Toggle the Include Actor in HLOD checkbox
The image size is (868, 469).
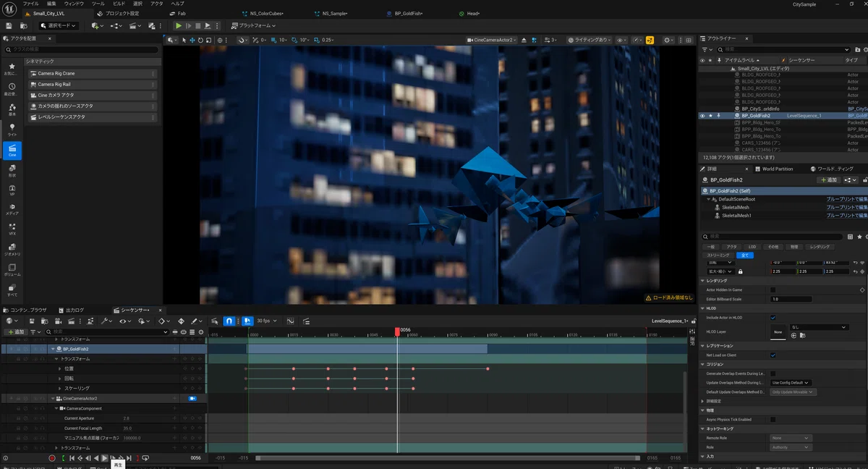773,317
